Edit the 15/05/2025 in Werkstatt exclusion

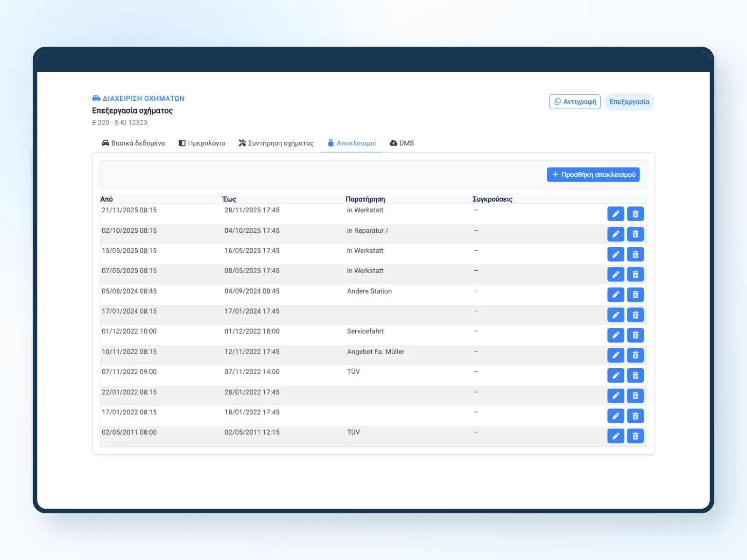coord(616,254)
